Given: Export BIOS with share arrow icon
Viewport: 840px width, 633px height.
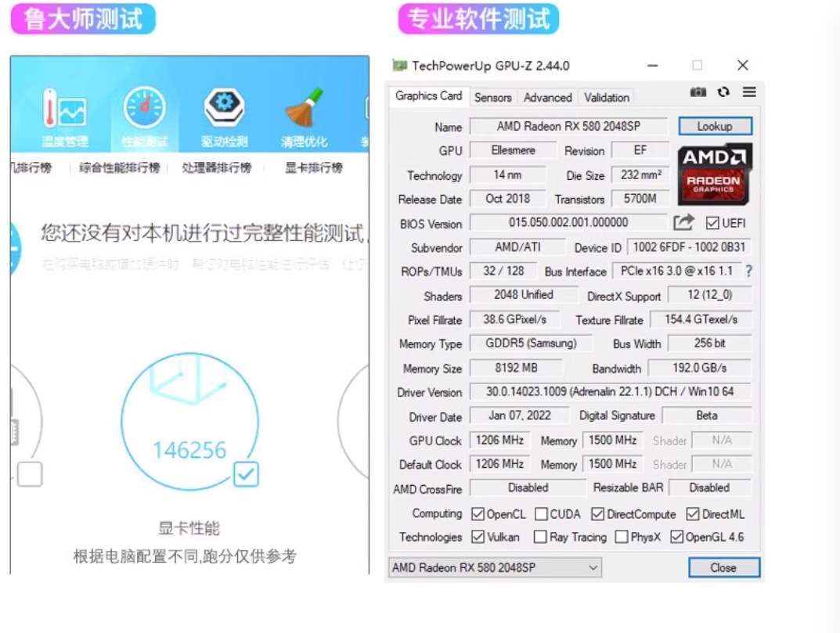Looking at the screenshot, I should [x=683, y=222].
